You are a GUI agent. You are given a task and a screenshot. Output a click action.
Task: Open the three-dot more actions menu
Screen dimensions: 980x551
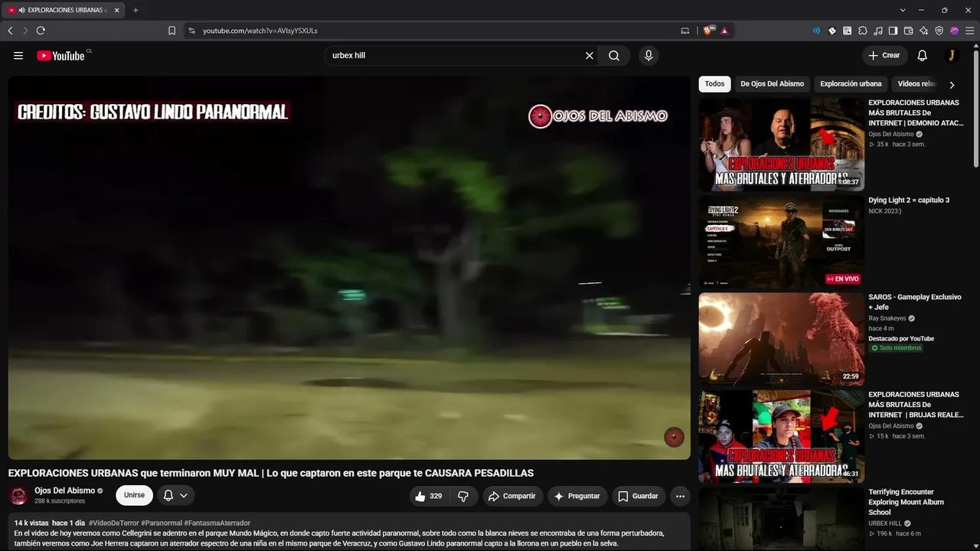[x=680, y=496]
